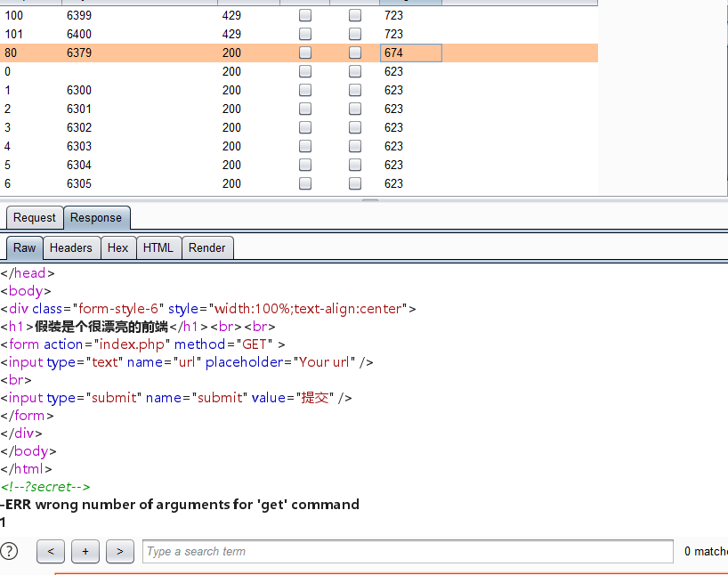Tick the error checkbox in highlighted row 80
The width and height of the screenshot is (728, 575).
[x=305, y=53]
